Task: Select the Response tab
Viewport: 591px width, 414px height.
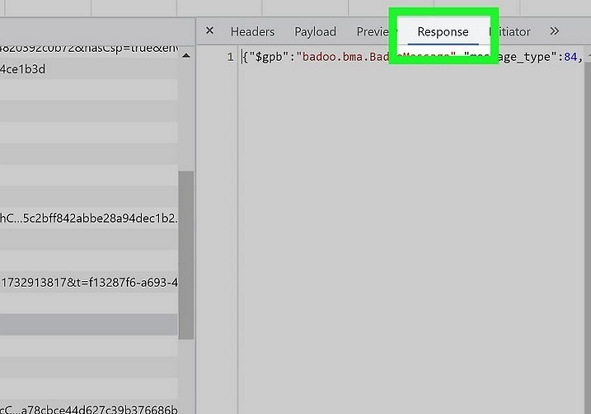Action: (x=443, y=32)
